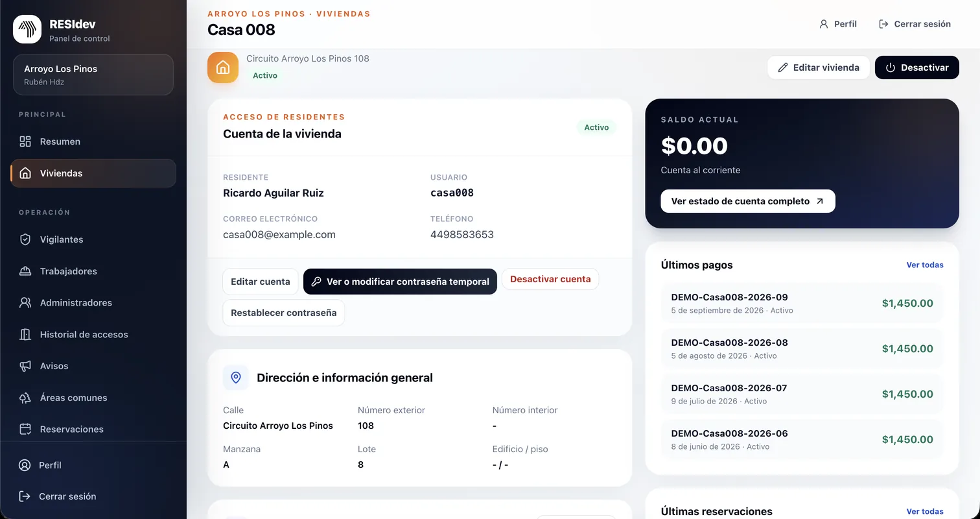Click Desactivar cuenta button
The image size is (980, 519).
point(550,279)
